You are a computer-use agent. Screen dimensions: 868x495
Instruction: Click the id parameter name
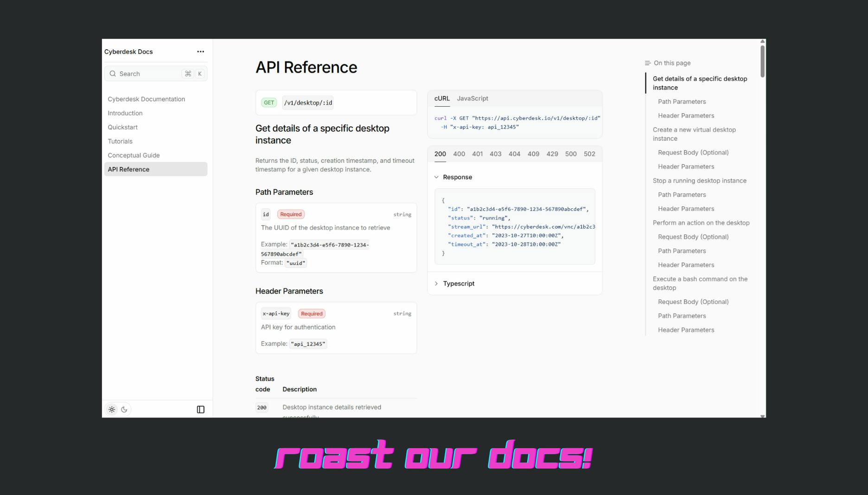[266, 214]
